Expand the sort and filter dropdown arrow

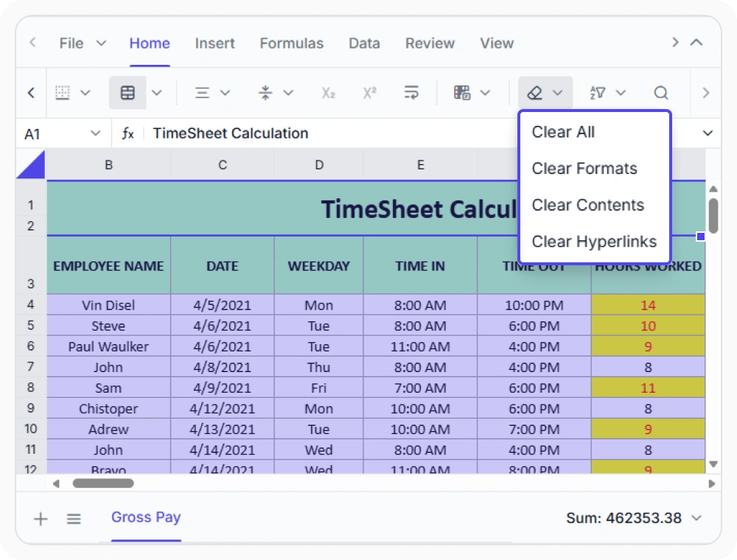pos(621,93)
